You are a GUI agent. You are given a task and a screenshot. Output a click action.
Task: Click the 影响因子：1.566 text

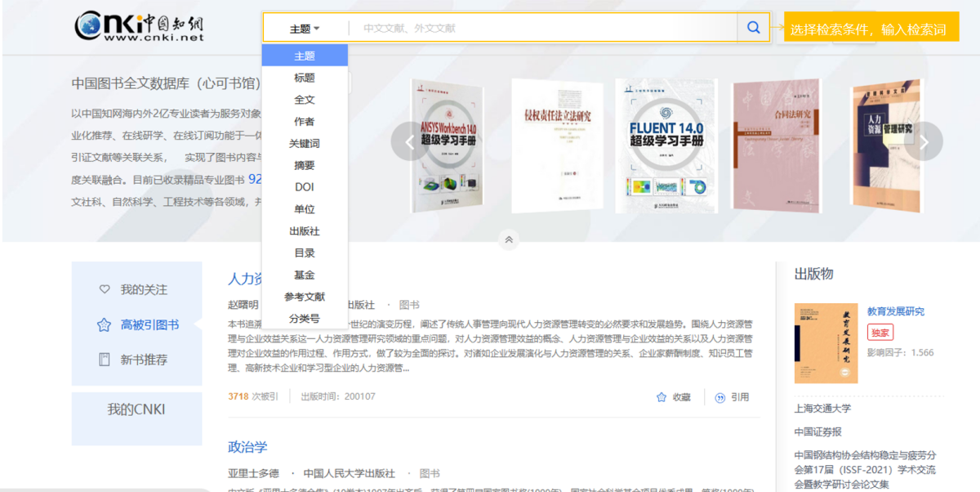(900, 353)
